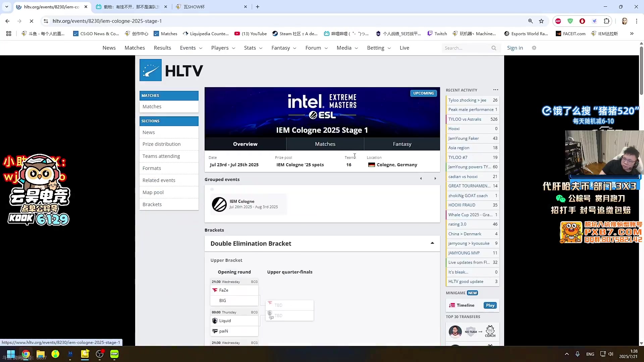Open the browser extensions puzzle icon
Screen dimensions: 644x362
[606, 21]
